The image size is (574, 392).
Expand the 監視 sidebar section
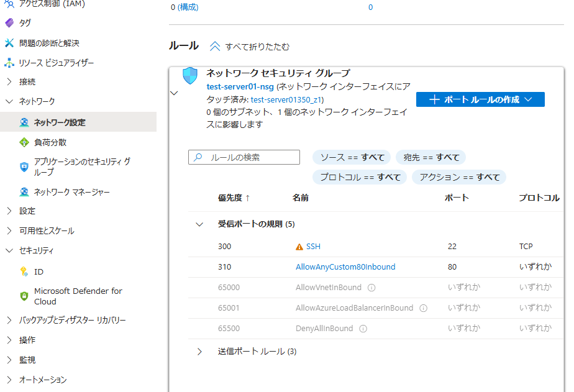(9, 360)
